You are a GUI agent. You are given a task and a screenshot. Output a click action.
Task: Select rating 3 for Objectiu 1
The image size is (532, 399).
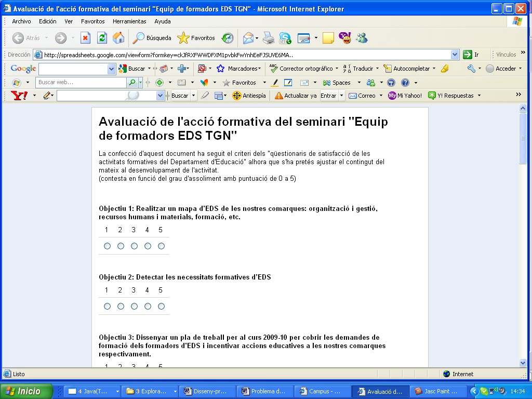pyautogui.click(x=134, y=246)
